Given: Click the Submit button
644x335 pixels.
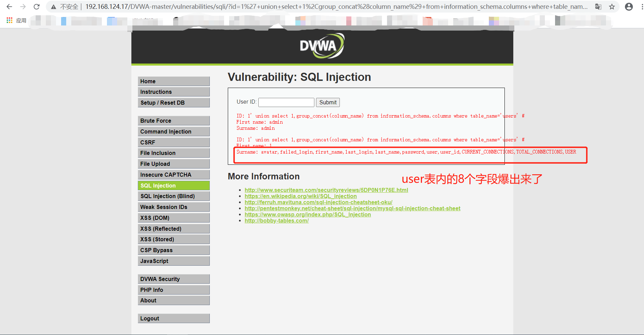Looking at the screenshot, I should coord(328,102).
